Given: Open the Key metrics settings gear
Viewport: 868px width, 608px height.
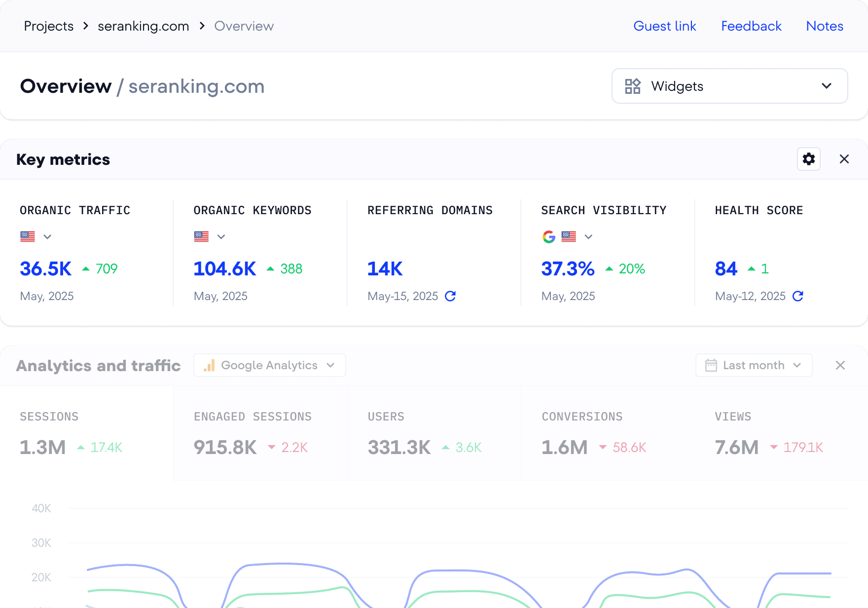Looking at the screenshot, I should [808, 159].
